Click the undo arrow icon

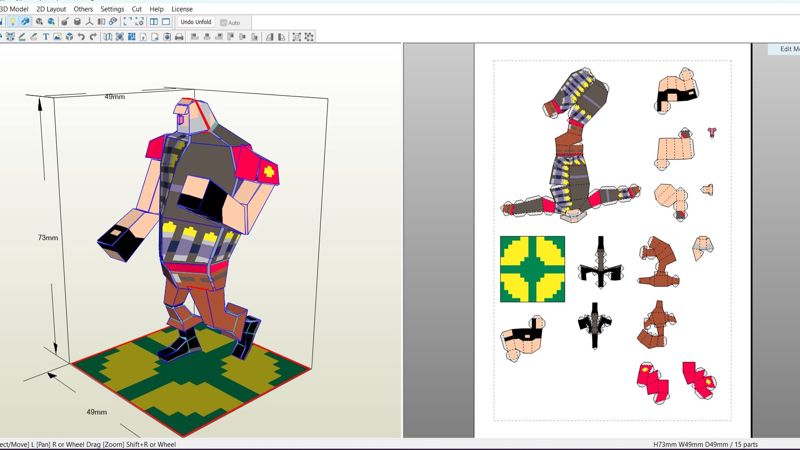point(81,37)
